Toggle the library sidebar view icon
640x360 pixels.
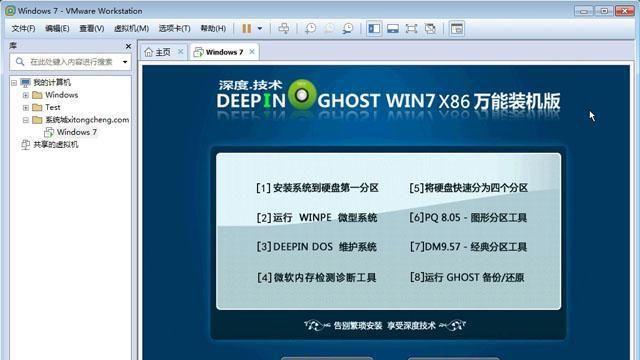pos(374,29)
